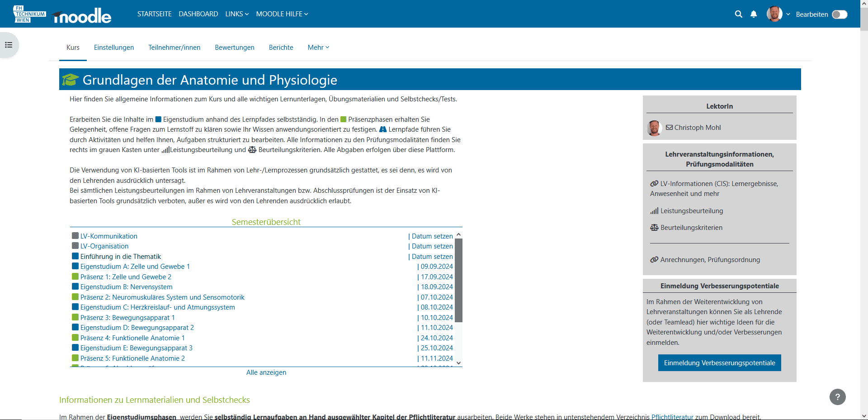868x420 pixels.
Task: Click Christoph Mohl's lecturer photo
Action: click(654, 128)
